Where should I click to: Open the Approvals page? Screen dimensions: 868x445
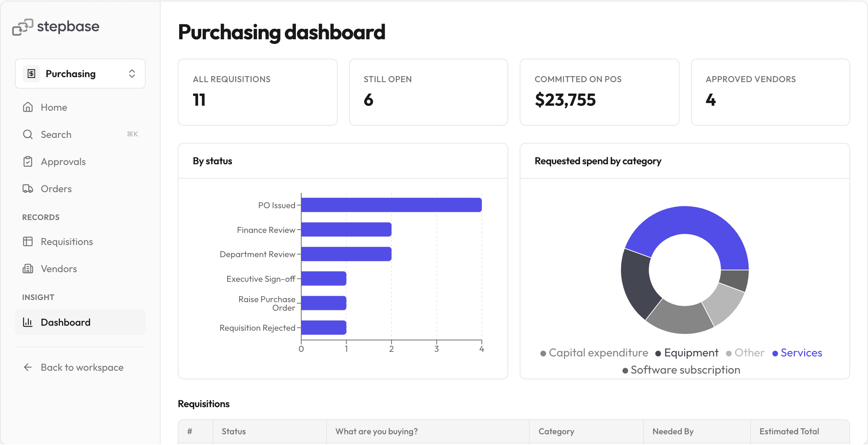pyautogui.click(x=80, y=161)
